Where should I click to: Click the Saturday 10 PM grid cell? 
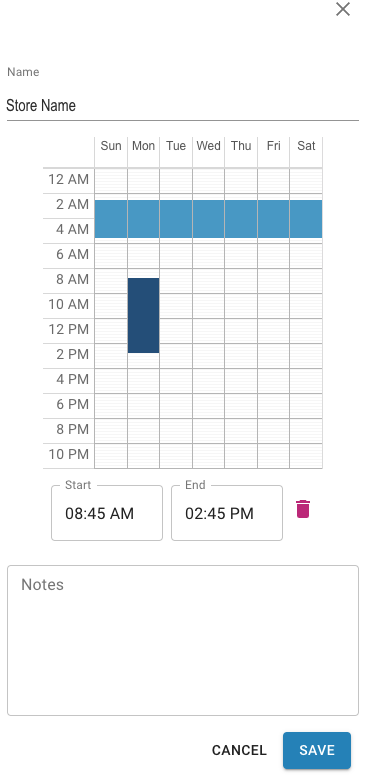(x=306, y=456)
